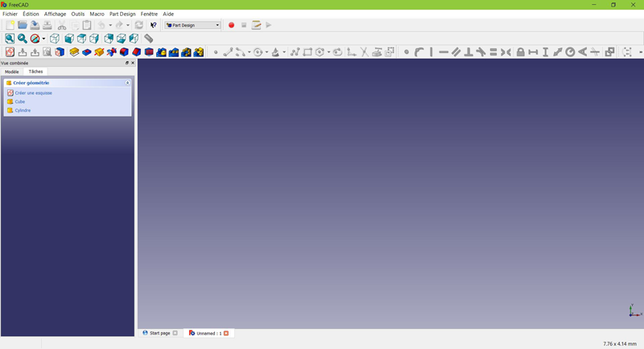Switch to top view cube icon
The width and height of the screenshot is (644, 349).
click(x=81, y=39)
